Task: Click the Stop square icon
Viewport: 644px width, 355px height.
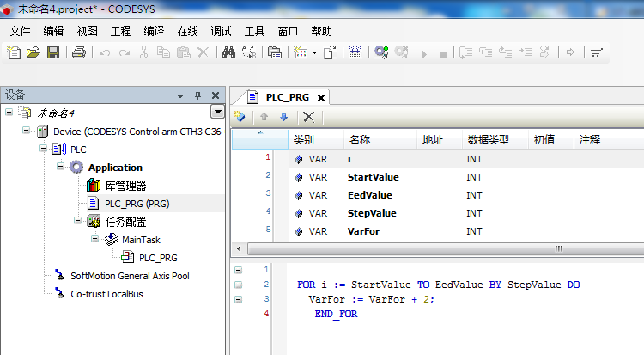Action: tap(443, 55)
